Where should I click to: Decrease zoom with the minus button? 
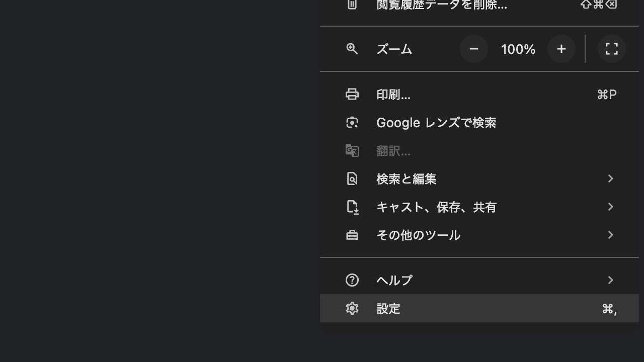point(473,49)
